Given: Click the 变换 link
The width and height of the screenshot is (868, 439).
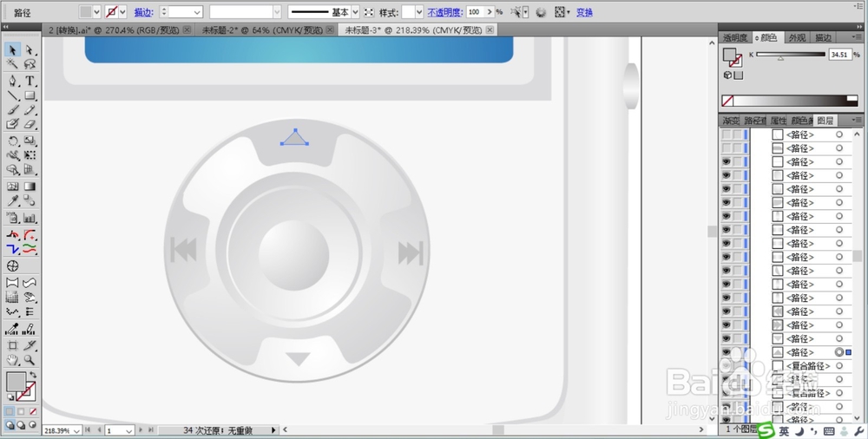Looking at the screenshot, I should pos(584,11).
